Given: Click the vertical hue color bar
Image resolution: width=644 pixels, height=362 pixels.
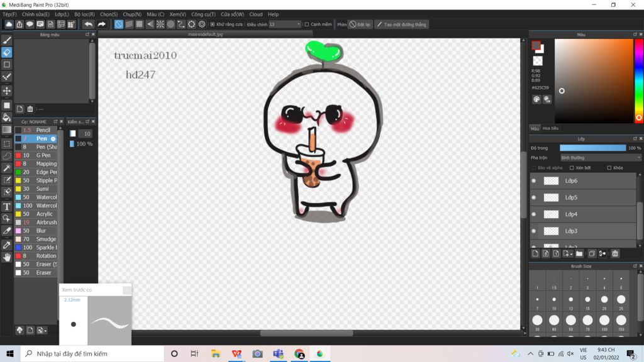Looking at the screenshot, I should point(639,81).
